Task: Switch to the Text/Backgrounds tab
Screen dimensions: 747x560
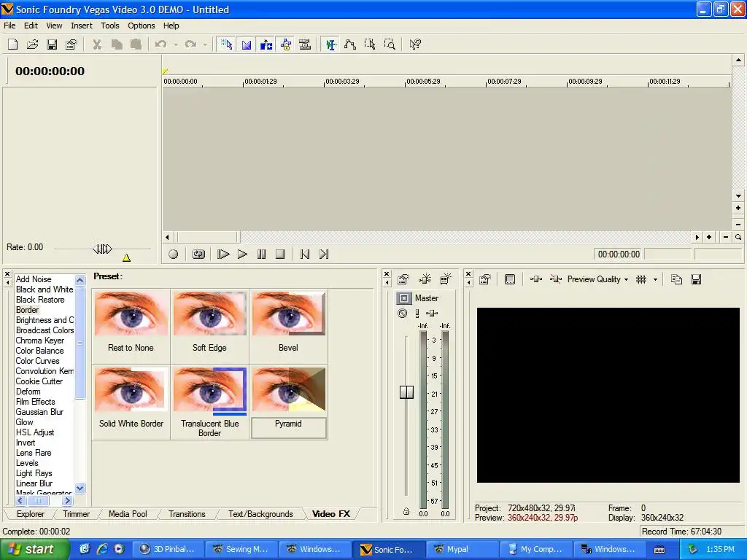Action: 260,514
